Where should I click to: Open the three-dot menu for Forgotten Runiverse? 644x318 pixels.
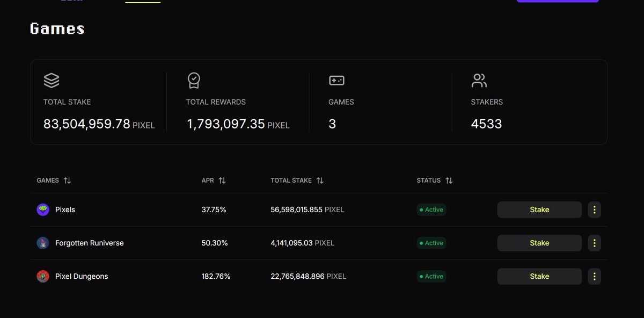pos(594,243)
